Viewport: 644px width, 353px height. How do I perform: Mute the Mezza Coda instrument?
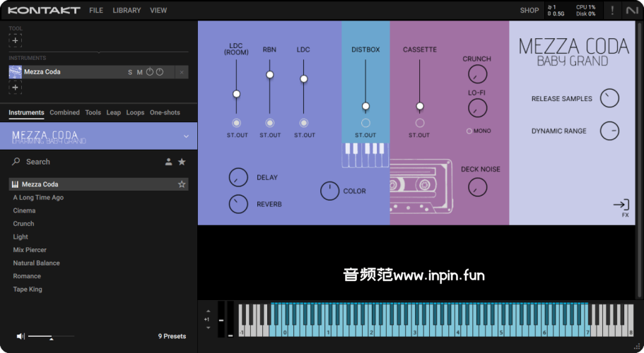click(139, 72)
